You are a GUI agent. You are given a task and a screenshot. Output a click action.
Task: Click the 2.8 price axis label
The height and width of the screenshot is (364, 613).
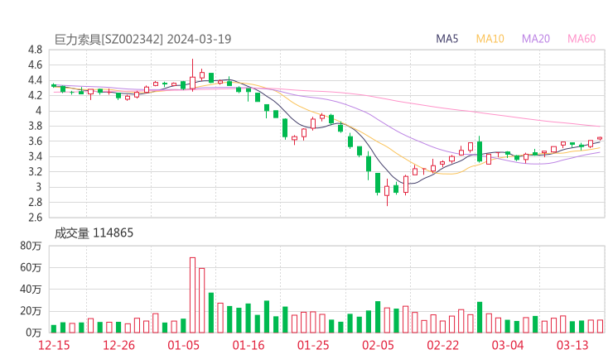(35, 203)
